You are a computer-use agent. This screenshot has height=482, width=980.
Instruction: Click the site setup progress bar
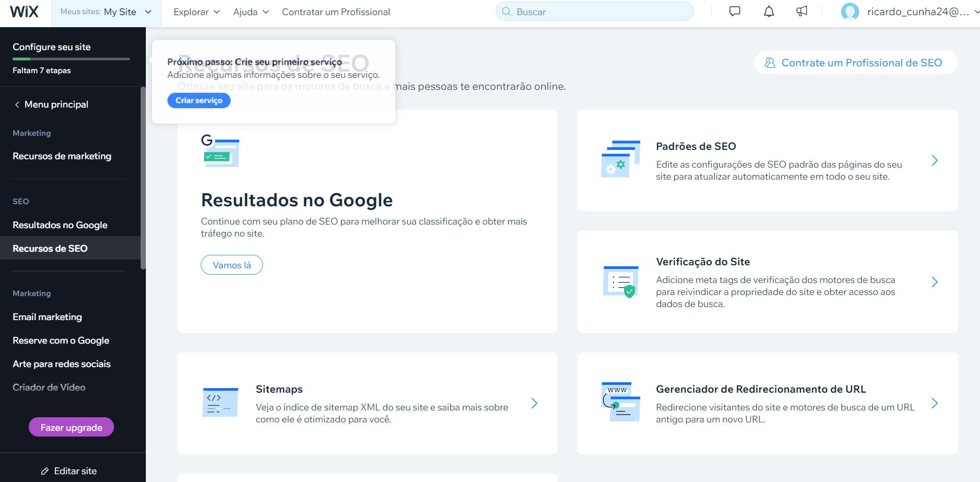[71, 59]
